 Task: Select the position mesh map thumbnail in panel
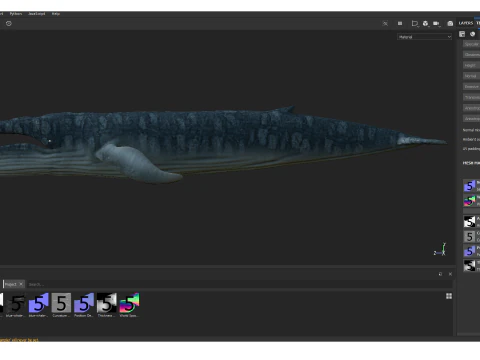[470, 251]
